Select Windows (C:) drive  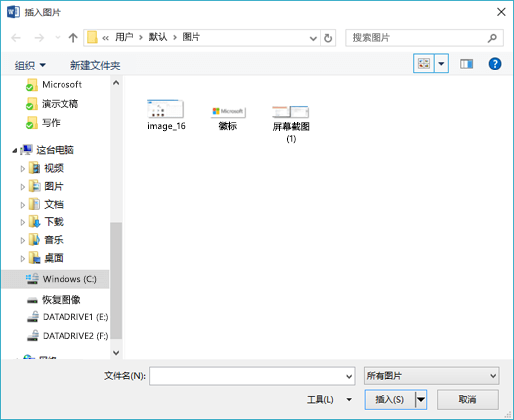point(56,279)
